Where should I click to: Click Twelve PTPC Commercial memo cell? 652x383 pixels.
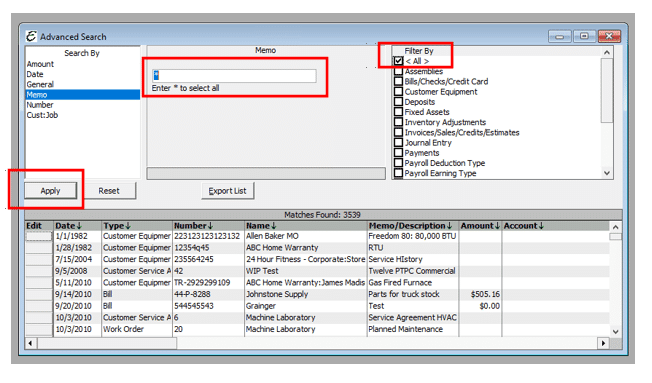413,271
